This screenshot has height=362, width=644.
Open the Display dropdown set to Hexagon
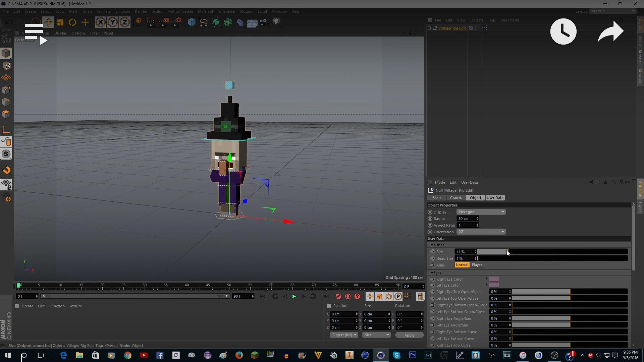(481, 212)
